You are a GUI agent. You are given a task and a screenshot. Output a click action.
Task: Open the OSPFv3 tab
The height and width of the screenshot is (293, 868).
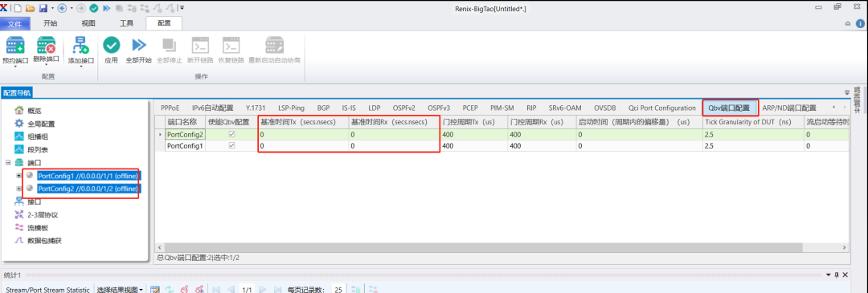click(x=439, y=108)
